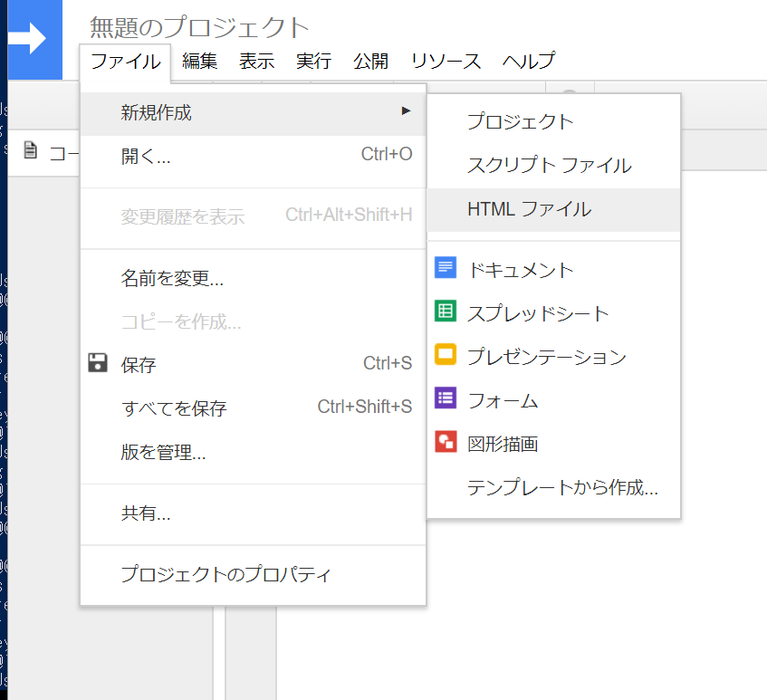
Task: Open the 表示 menu
Action: pos(256,62)
